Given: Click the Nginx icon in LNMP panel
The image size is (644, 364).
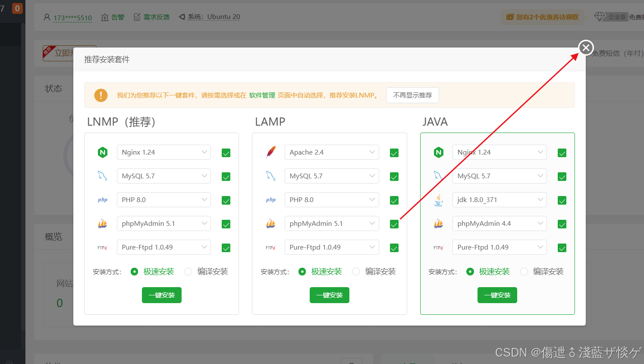Looking at the screenshot, I should [103, 152].
